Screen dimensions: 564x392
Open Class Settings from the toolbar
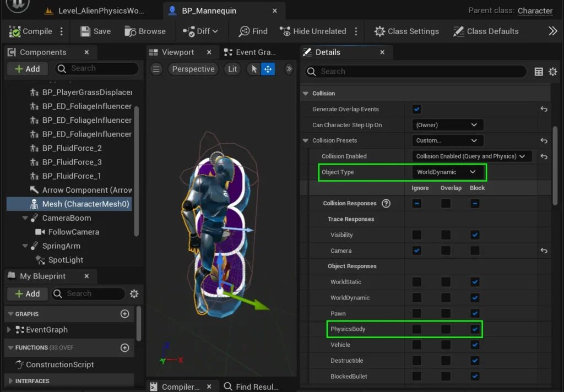coord(406,31)
